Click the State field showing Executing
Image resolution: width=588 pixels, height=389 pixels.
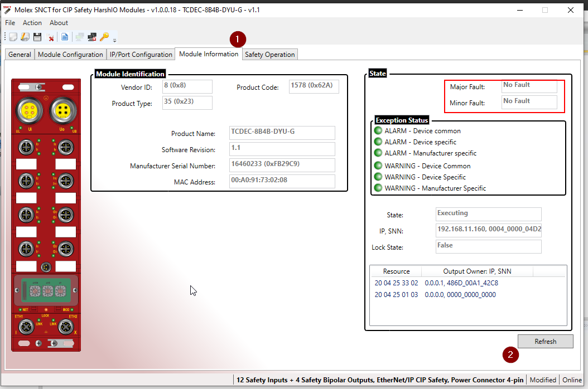point(488,214)
